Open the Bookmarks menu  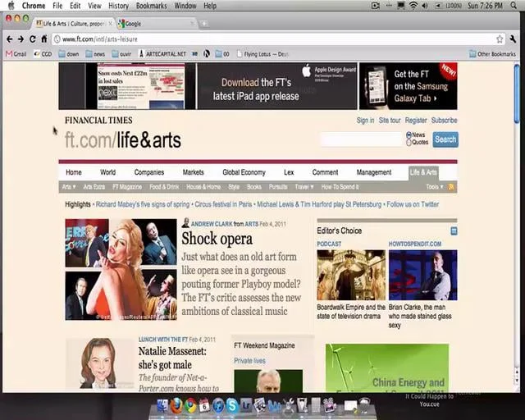point(151,6)
